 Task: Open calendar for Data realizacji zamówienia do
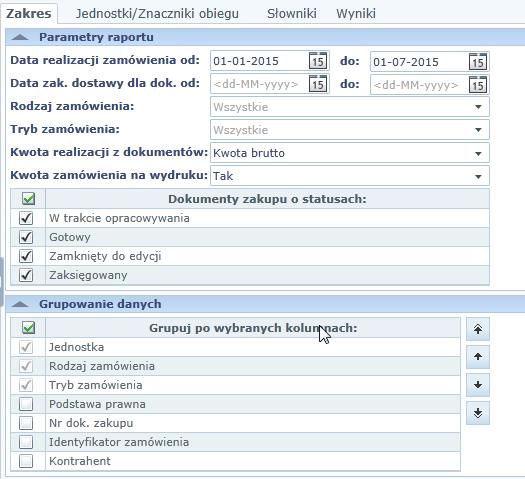477,61
